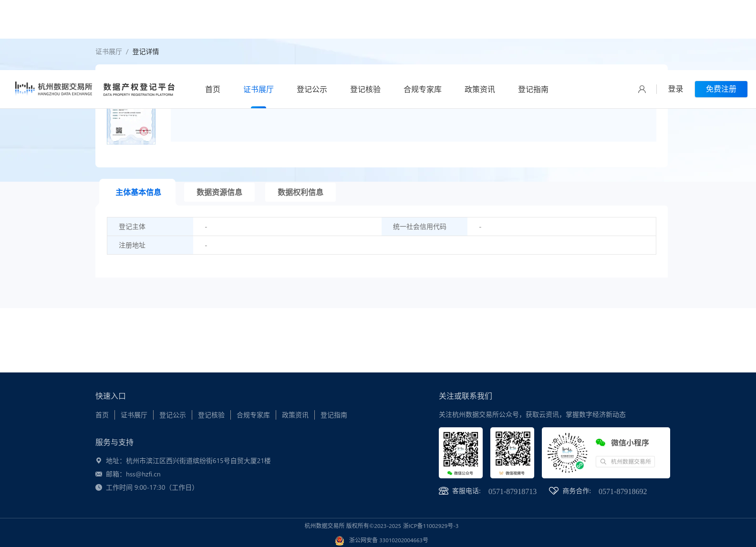
Task: Click footer quick link 首页
Action: (102, 415)
